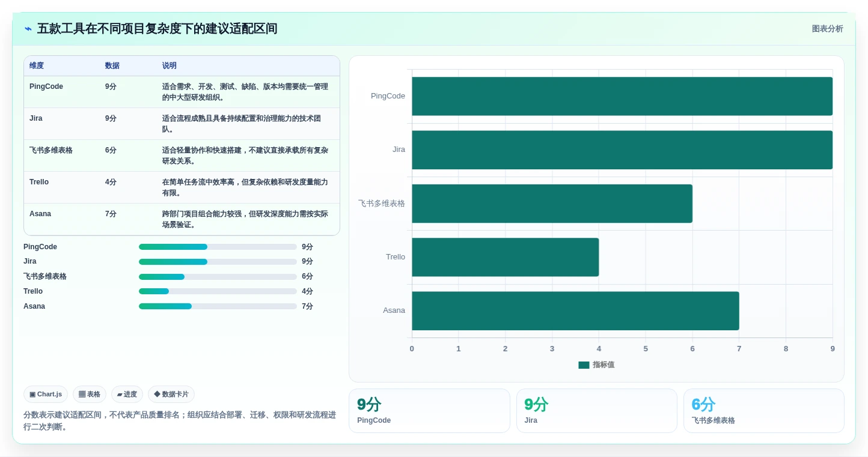
Task: Click the 7分 value in the table
Action: pyautogui.click(x=111, y=214)
